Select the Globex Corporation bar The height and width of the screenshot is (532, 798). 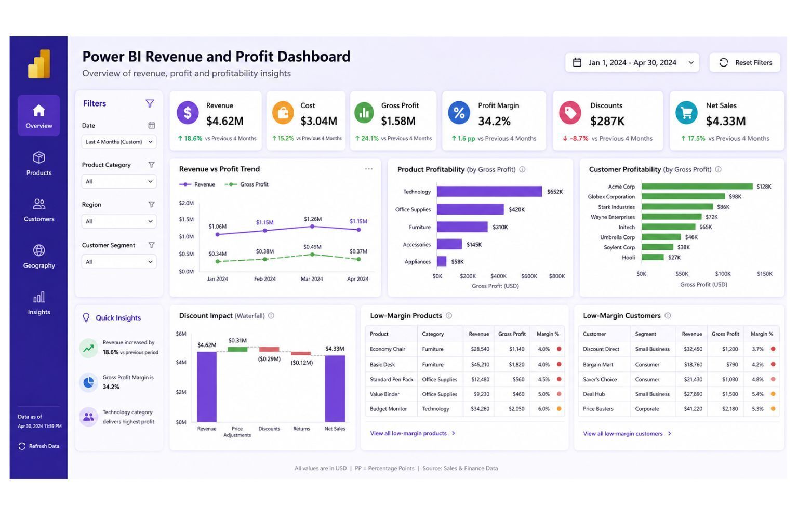[x=683, y=196]
